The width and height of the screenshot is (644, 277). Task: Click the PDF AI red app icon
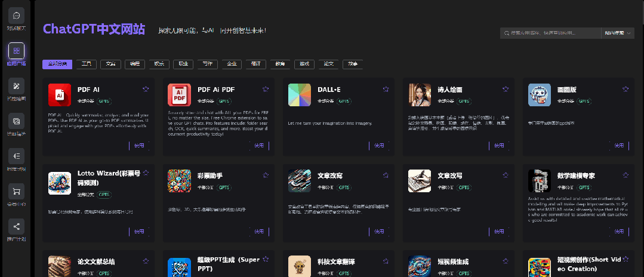pyautogui.click(x=60, y=95)
